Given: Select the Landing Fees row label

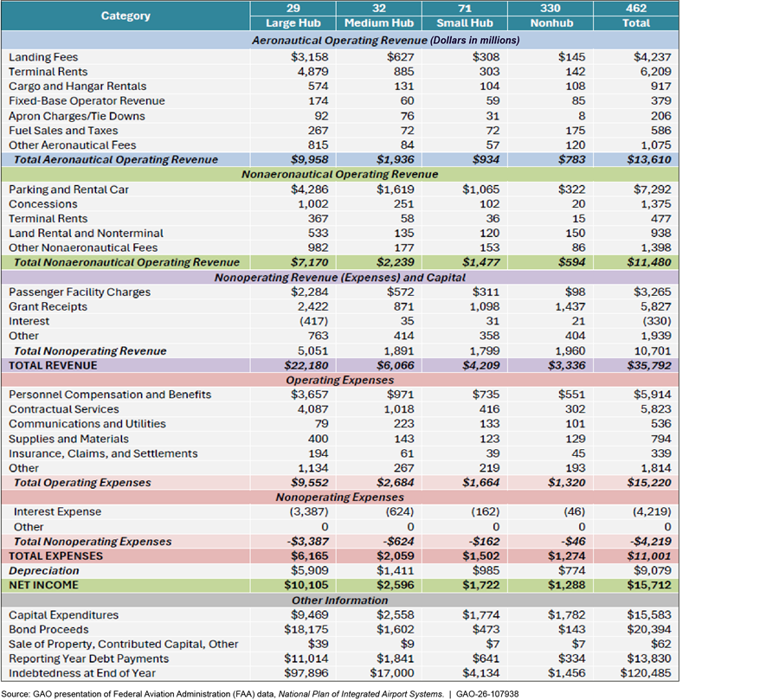Looking at the screenshot, I should (43, 57).
